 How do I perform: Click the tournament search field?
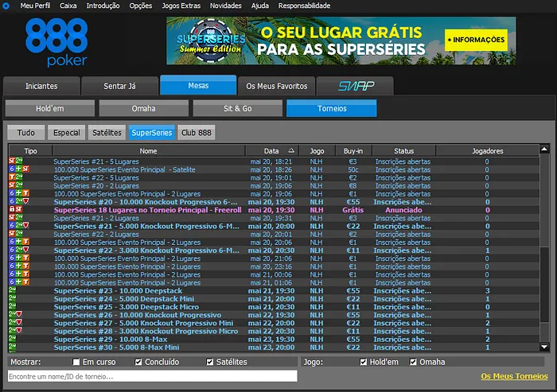tap(153, 376)
